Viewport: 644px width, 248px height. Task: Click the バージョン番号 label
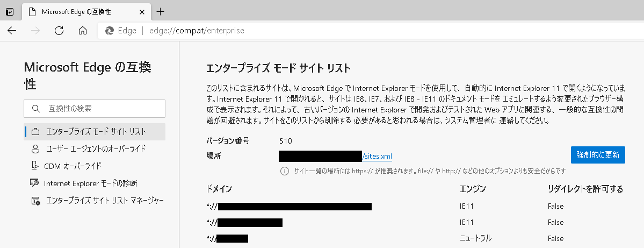tap(228, 140)
